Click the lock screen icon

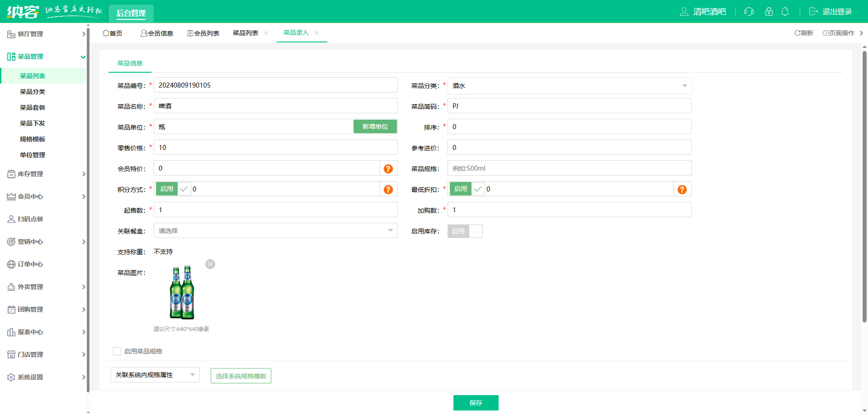pyautogui.click(x=769, y=12)
